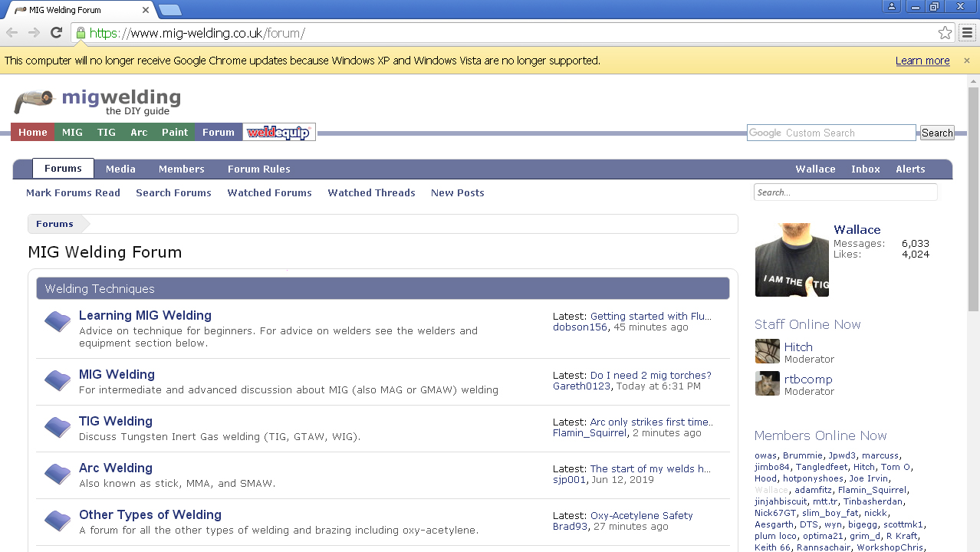This screenshot has height=552, width=980.
Task: Open the Other Types of Welding forum
Action: [x=150, y=514]
